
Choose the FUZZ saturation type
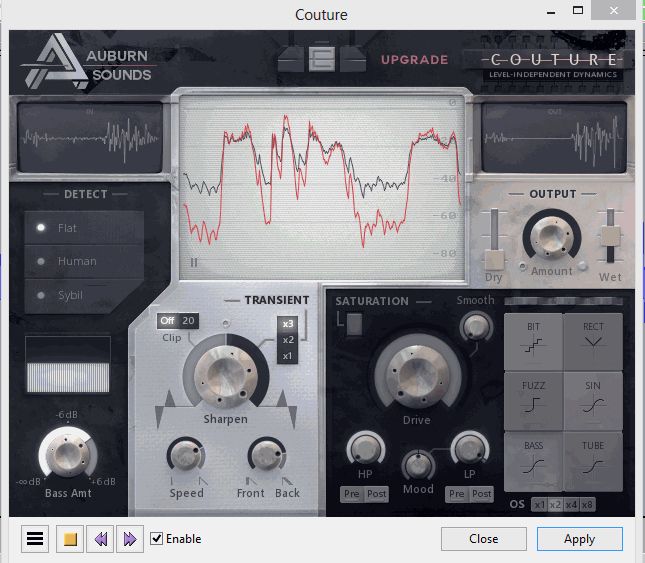534,401
